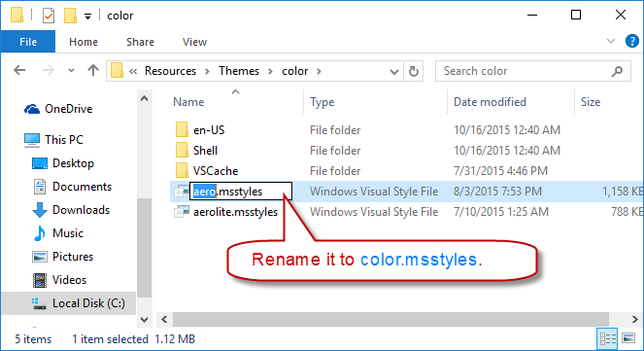Open the File menu
This screenshot has width=644, height=351.
[x=28, y=42]
